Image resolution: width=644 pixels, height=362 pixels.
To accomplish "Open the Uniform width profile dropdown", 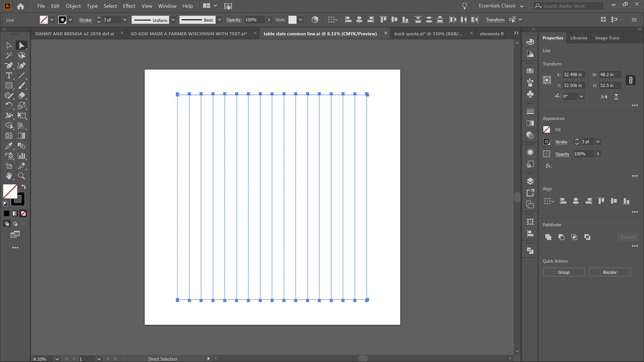I will (x=173, y=20).
